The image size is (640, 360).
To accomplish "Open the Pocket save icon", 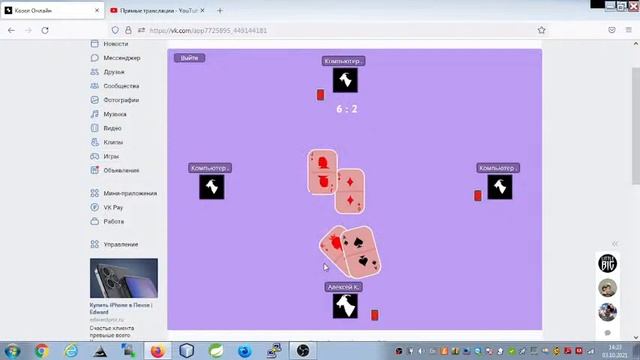I will pos(611,30).
